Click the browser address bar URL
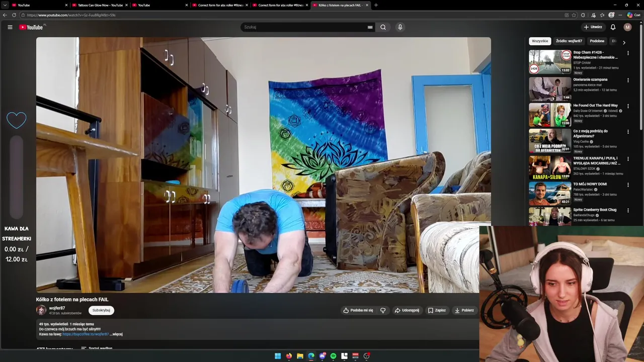 (x=71, y=15)
